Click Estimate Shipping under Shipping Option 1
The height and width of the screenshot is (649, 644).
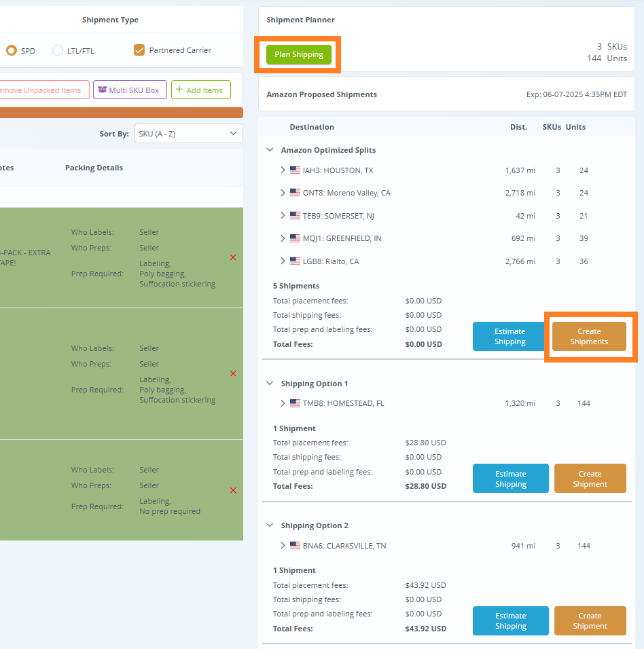point(510,478)
